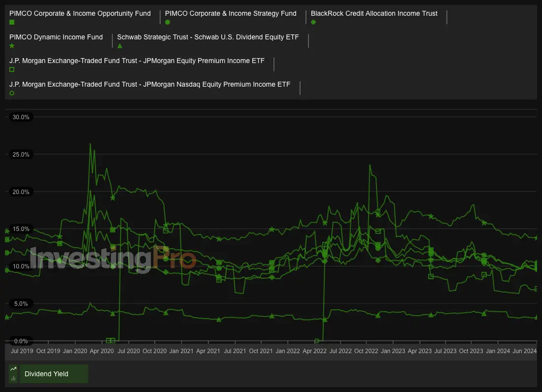Click the Jan 2021 date label
The height and width of the screenshot is (392, 542).
point(181,351)
